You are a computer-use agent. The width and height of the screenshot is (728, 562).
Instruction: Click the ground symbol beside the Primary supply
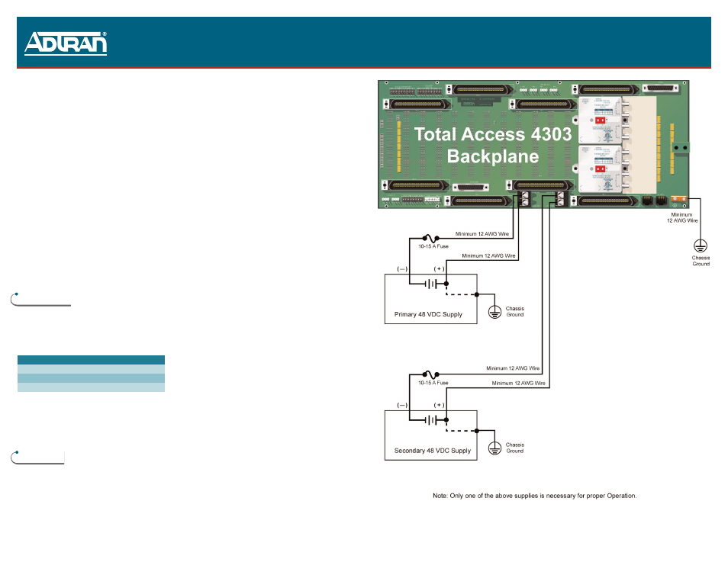coord(495,313)
